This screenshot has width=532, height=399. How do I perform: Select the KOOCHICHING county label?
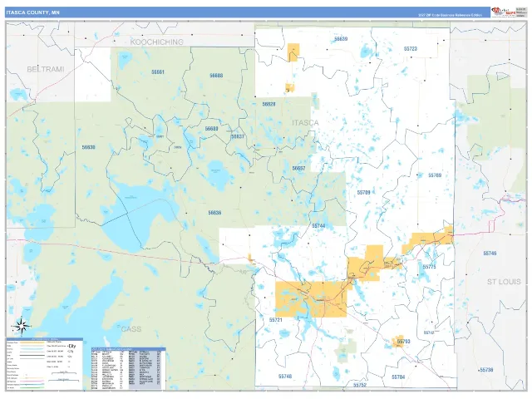pos(157,42)
